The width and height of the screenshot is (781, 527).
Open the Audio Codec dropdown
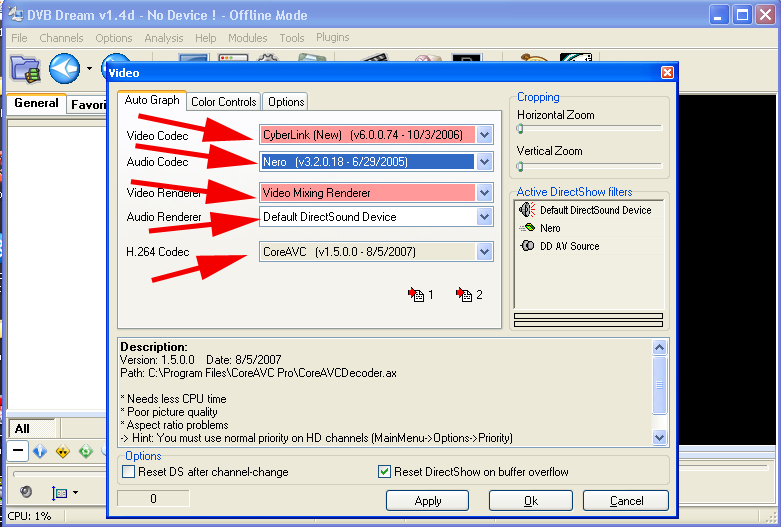click(485, 161)
